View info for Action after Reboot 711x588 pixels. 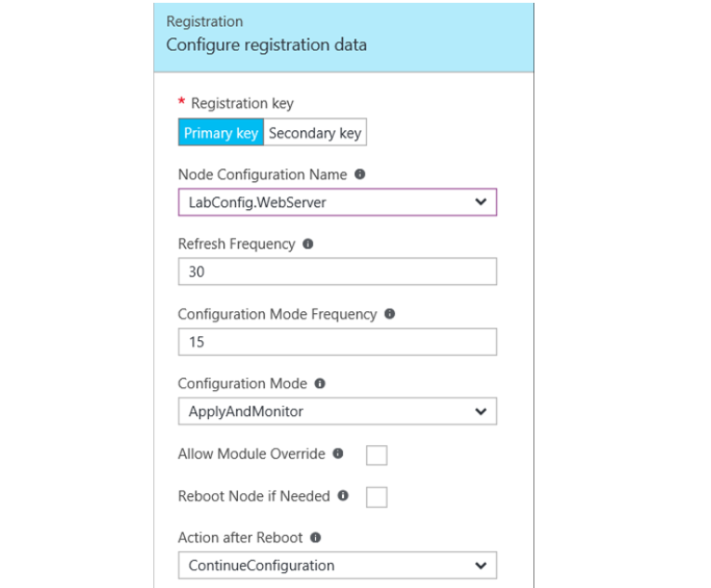point(316,538)
